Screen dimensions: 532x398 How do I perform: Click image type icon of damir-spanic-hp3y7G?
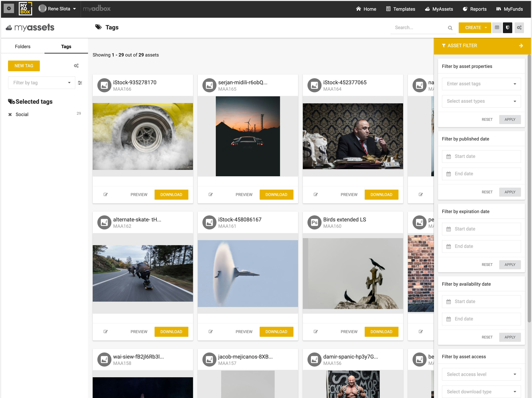314,360
